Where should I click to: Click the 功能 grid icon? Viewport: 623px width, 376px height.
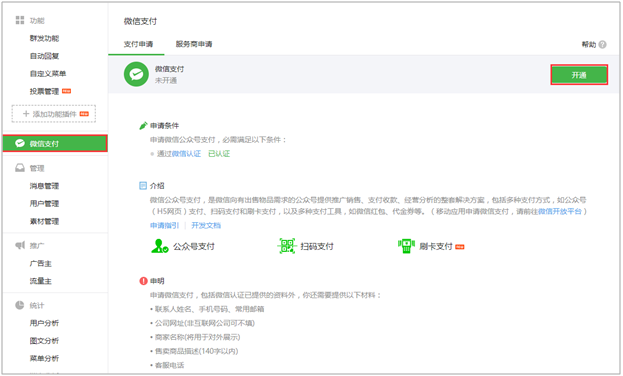[20, 20]
